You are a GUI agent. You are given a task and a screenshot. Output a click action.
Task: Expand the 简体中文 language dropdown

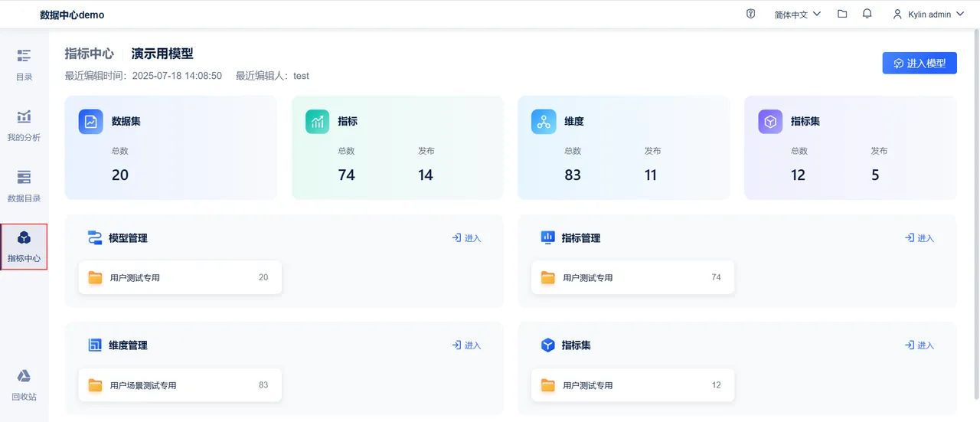tap(797, 14)
